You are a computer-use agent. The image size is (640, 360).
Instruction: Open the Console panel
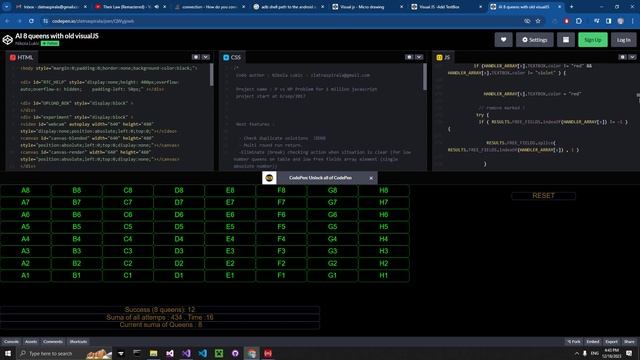11,342
